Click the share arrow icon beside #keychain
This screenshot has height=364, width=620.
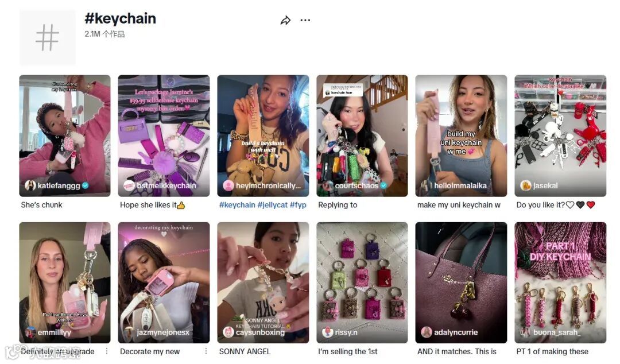point(285,20)
